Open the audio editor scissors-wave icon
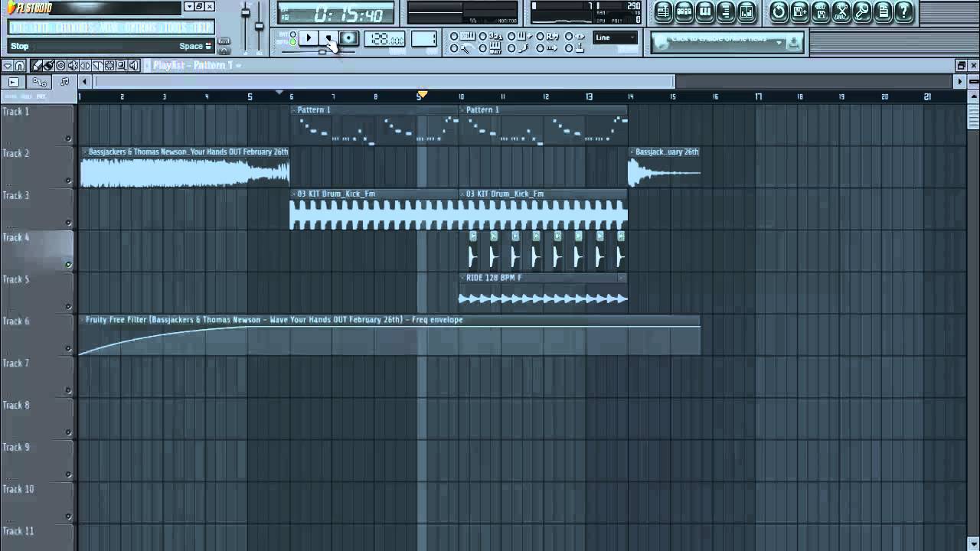Screen dimensions: 980x551 [841, 11]
